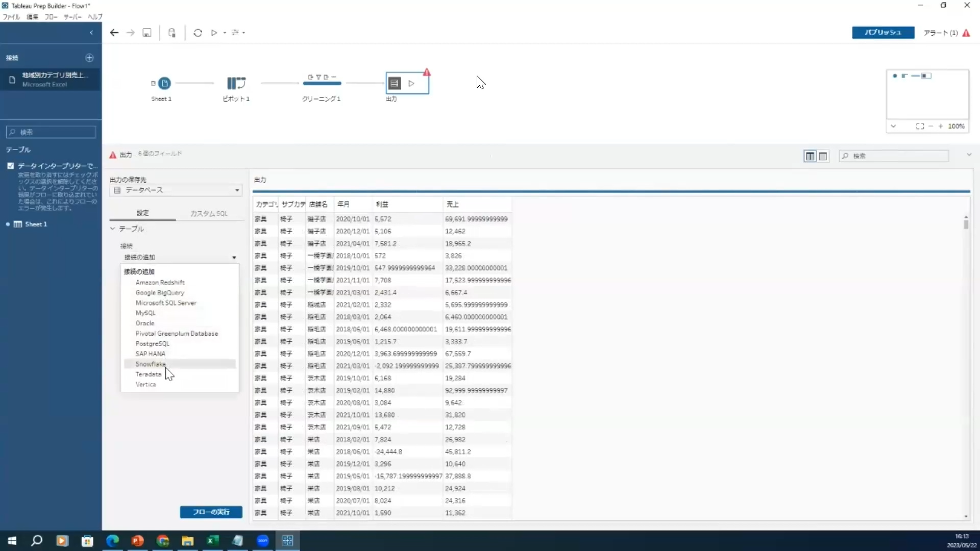Open the run-flow dropdown arrow in toolbar
The height and width of the screenshot is (551, 980).
(x=225, y=33)
